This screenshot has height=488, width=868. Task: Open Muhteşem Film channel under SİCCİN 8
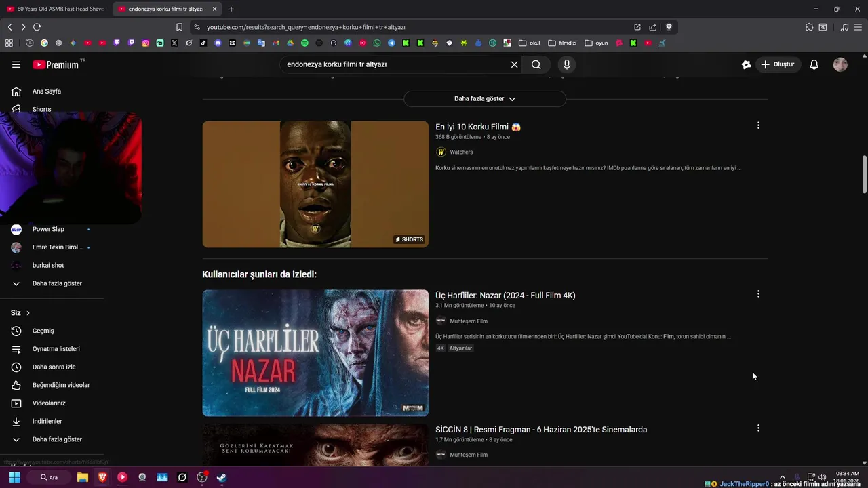point(469,455)
